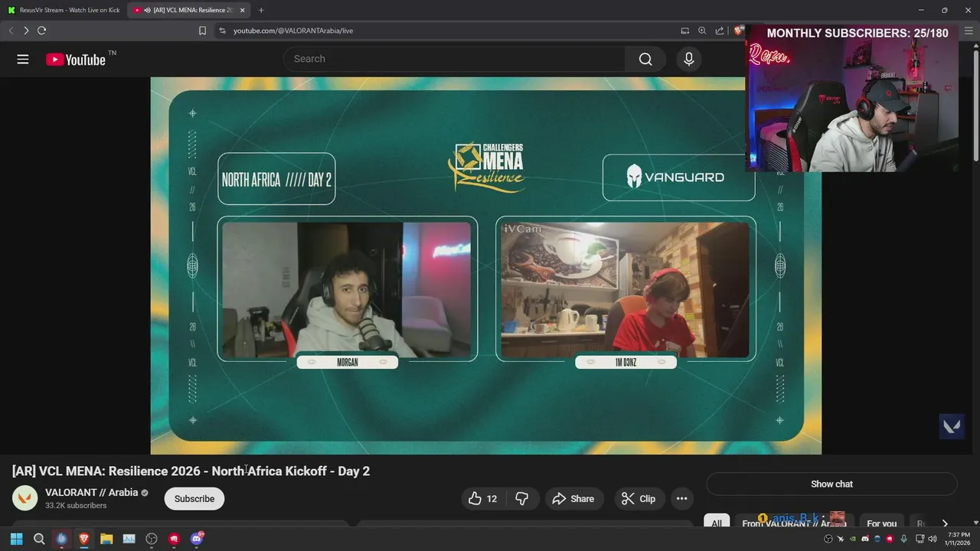Open a new browser tab
This screenshot has height=551, width=980.
[261, 10]
